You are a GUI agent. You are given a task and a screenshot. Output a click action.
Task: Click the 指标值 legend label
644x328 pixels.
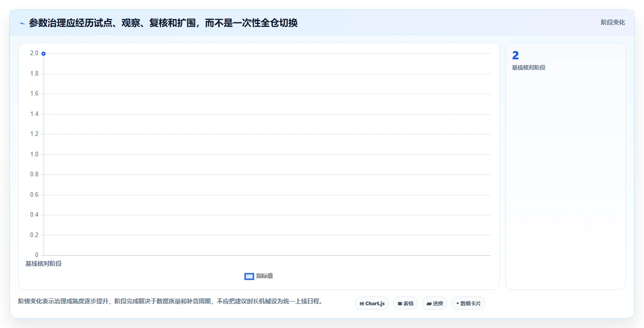[265, 276]
